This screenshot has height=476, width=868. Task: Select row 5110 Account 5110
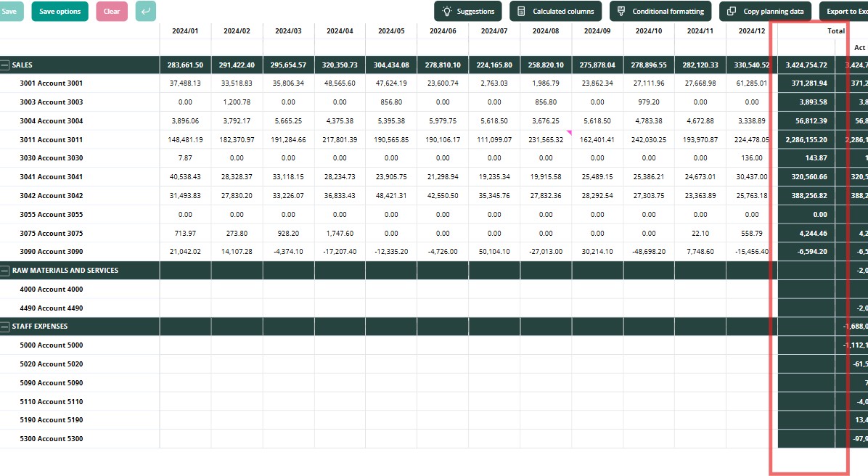(51, 402)
